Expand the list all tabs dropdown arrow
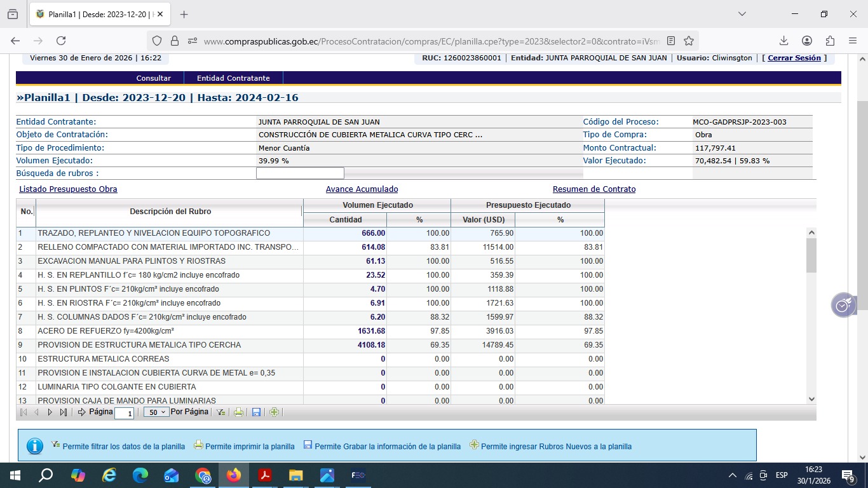Screen dimensions: 868x488 [742, 14]
